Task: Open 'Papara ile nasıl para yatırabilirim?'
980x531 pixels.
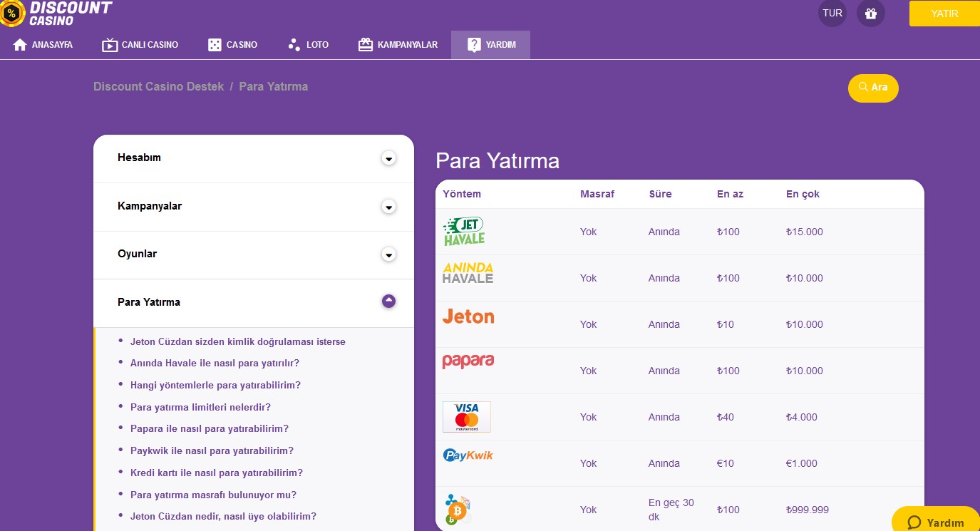Action: (210, 428)
